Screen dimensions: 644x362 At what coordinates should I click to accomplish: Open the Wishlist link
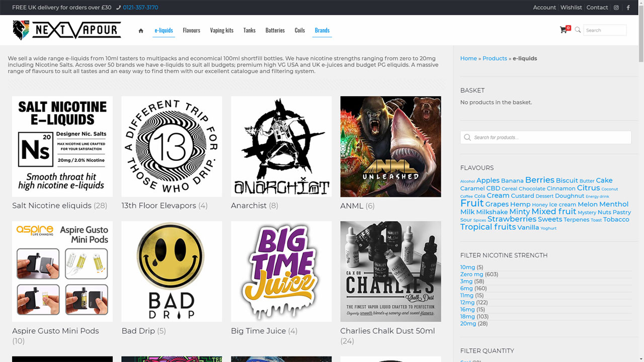point(571,8)
